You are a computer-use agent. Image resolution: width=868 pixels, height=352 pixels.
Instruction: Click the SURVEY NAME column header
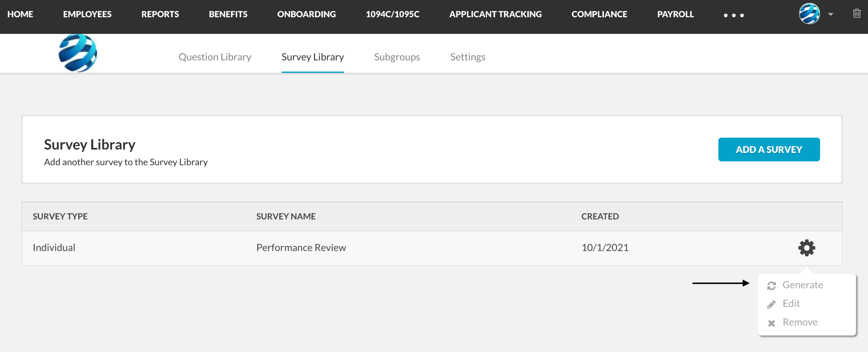pyautogui.click(x=286, y=216)
